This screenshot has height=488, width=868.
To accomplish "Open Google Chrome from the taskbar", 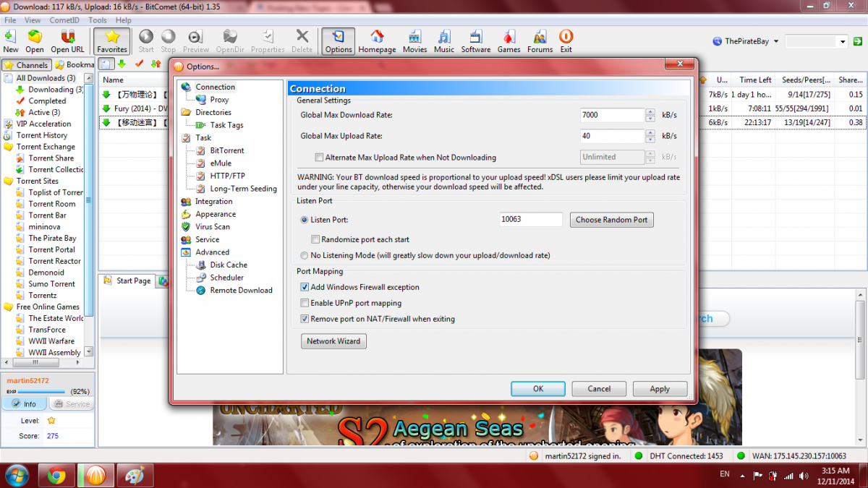I will (56, 476).
